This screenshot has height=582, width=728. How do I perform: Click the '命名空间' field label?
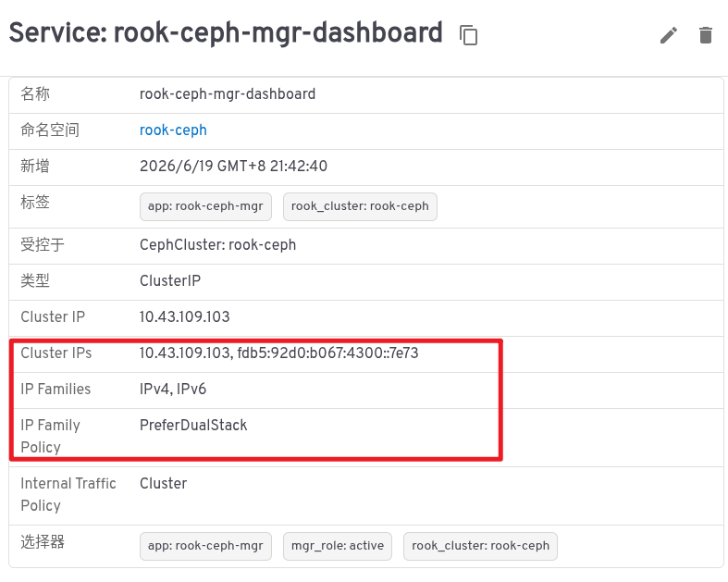click(x=50, y=130)
